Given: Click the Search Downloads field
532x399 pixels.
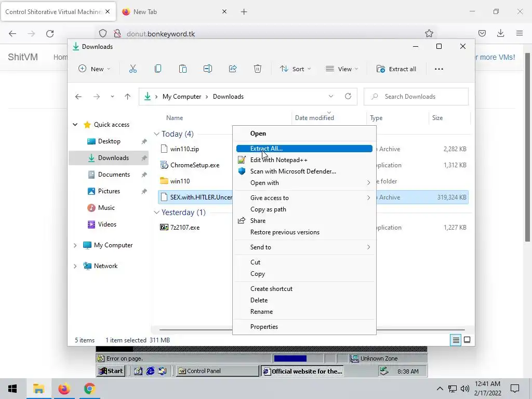Looking at the screenshot, I should pos(416,97).
